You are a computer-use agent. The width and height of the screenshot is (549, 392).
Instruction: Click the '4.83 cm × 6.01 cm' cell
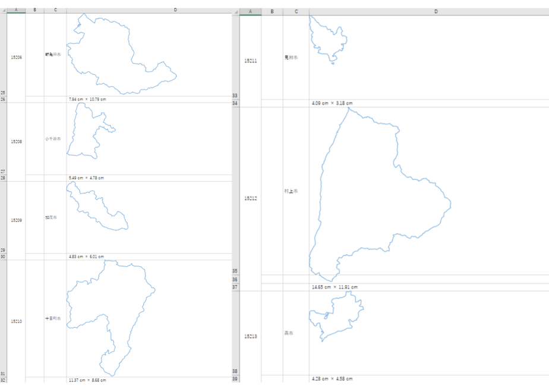pyautogui.click(x=149, y=257)
